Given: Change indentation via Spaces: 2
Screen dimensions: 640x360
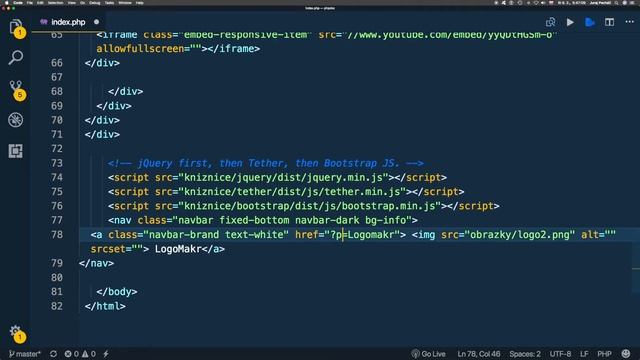Looking at the screenshot, I should pyautogui.click(x=525, y=354).
